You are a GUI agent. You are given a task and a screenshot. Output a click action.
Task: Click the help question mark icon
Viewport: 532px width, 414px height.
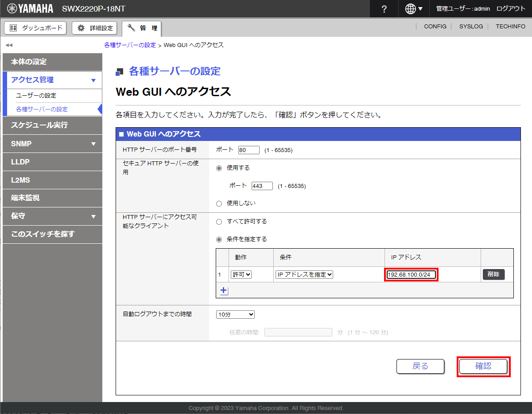click(384, 9)
